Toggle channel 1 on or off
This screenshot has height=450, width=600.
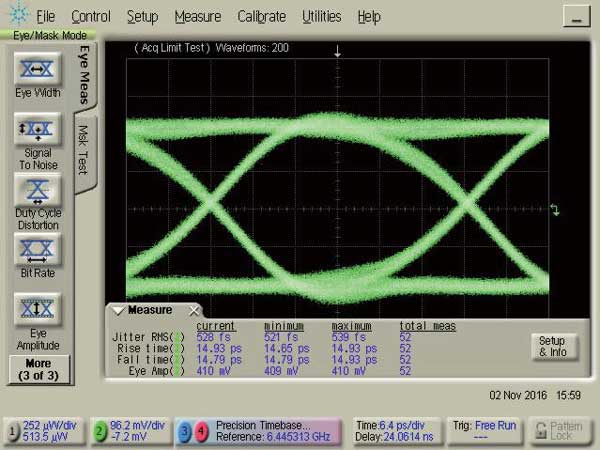(x=13, y=431)
